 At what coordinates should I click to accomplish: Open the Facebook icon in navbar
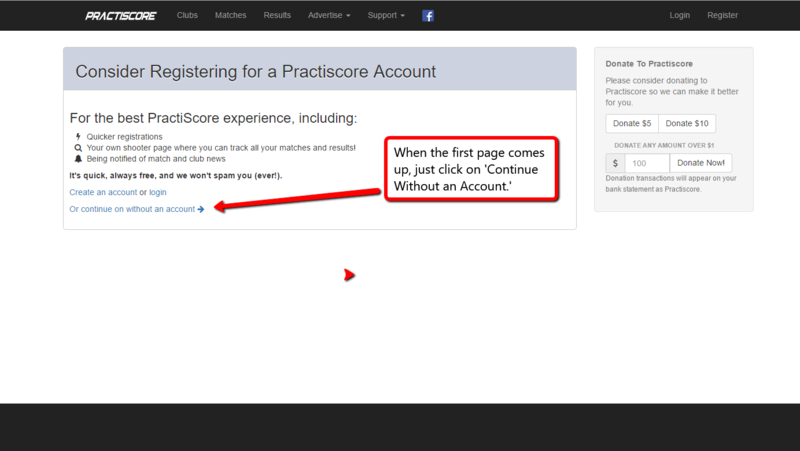[x=428, y=16]
